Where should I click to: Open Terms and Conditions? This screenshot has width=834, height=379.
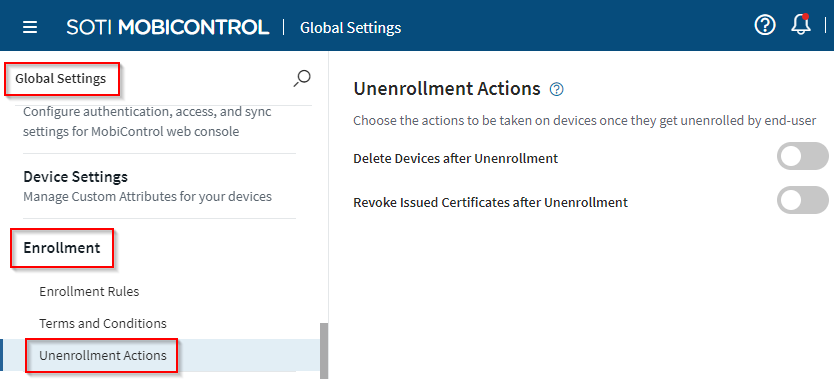[103, 323]
